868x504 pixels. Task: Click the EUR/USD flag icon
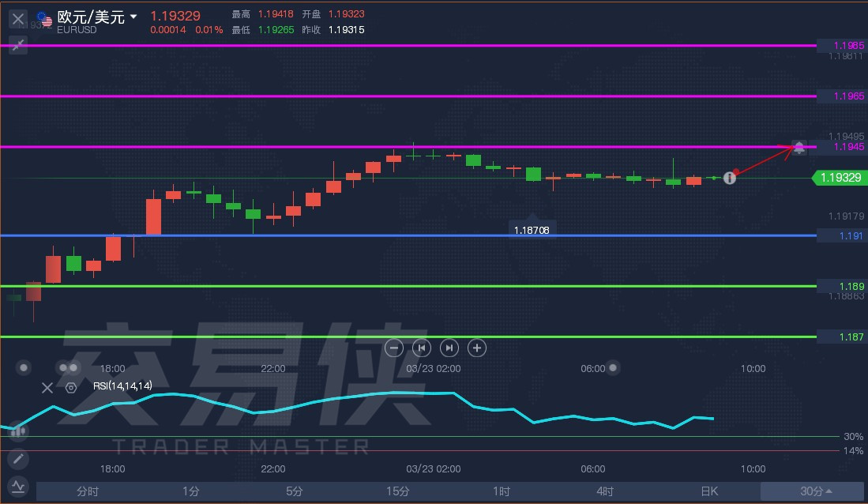(x=45, y=20)
